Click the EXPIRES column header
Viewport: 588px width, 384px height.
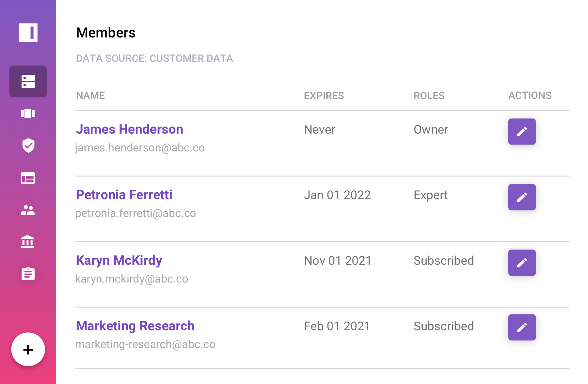[x=324, y=96]
